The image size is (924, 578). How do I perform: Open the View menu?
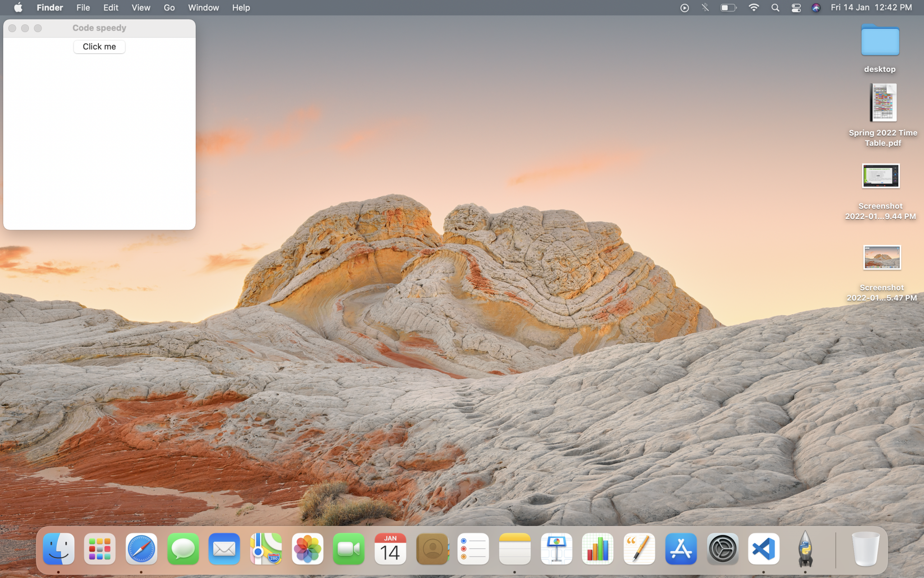click(x=141, y=8)
